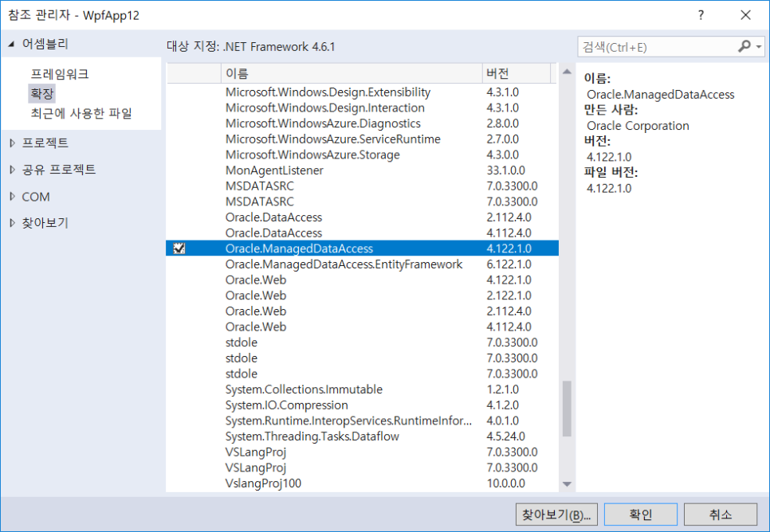The image size is (770, 532).
Task: Close the 참조 관리자 dialog
Action: (x=745, y=15)
